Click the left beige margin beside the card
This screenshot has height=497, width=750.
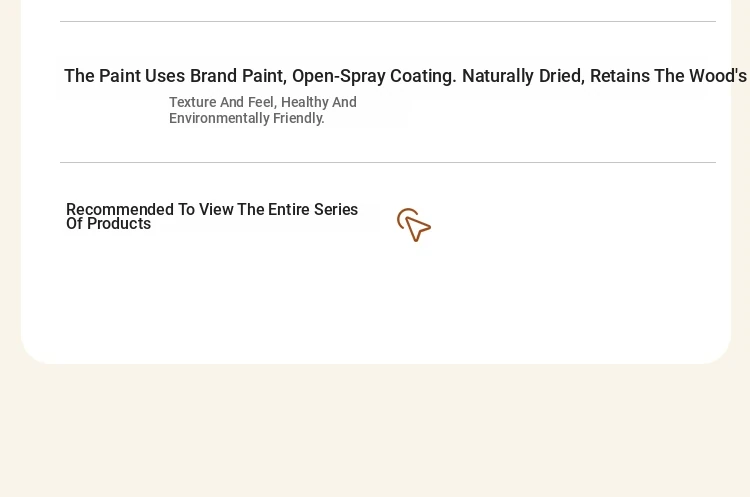10,182
